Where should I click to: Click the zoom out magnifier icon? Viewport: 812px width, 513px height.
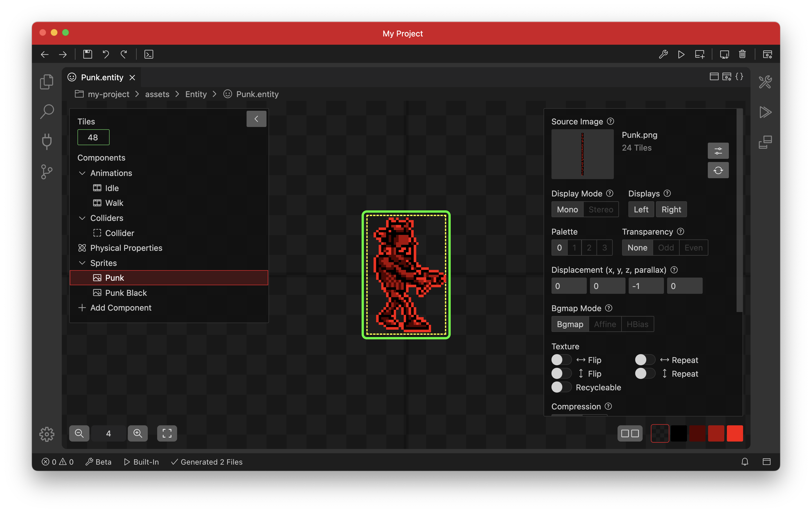click(x=79, y=433)
